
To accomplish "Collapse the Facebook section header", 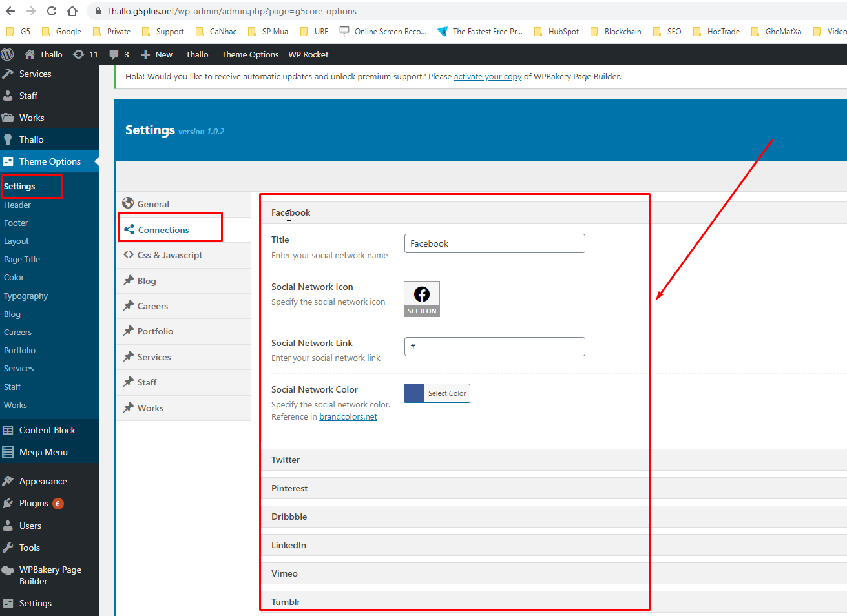I will [554, 212].
